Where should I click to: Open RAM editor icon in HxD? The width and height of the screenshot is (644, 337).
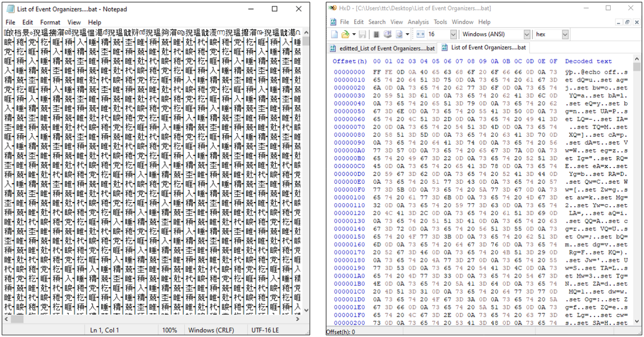pyautogui.click(x=376, y=34)
